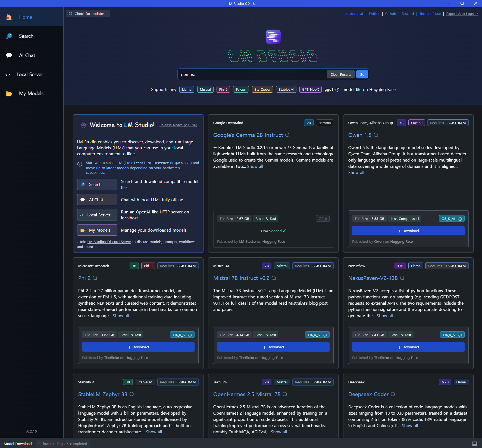Open the Twitter link

pos(374,14)
